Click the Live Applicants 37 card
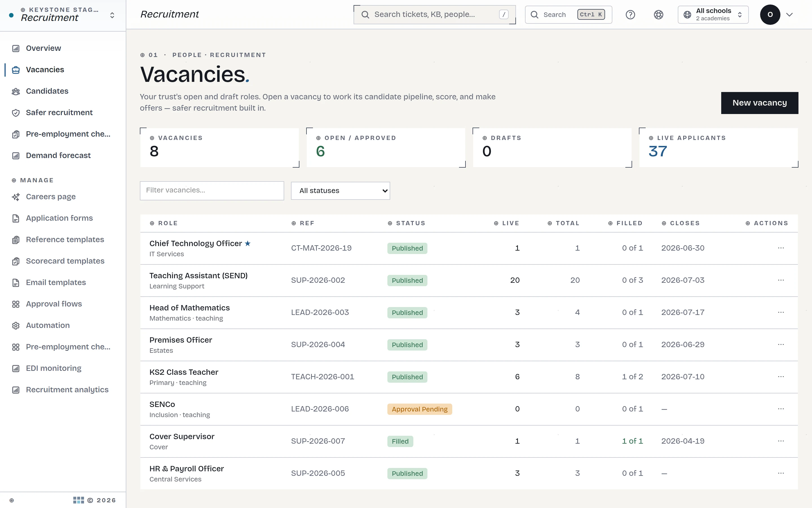 718,148
